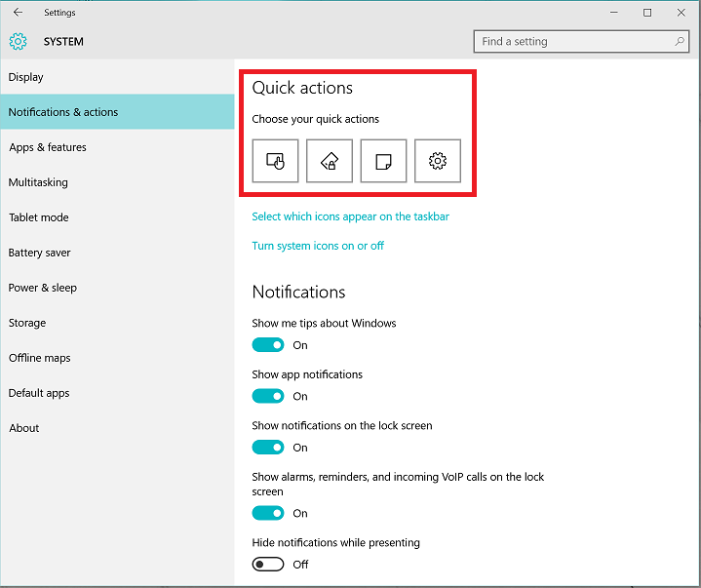
Task: Toggle alarms, reminders and VoIP calls switch
Action: pyautogui.click(x=268, y=513)
